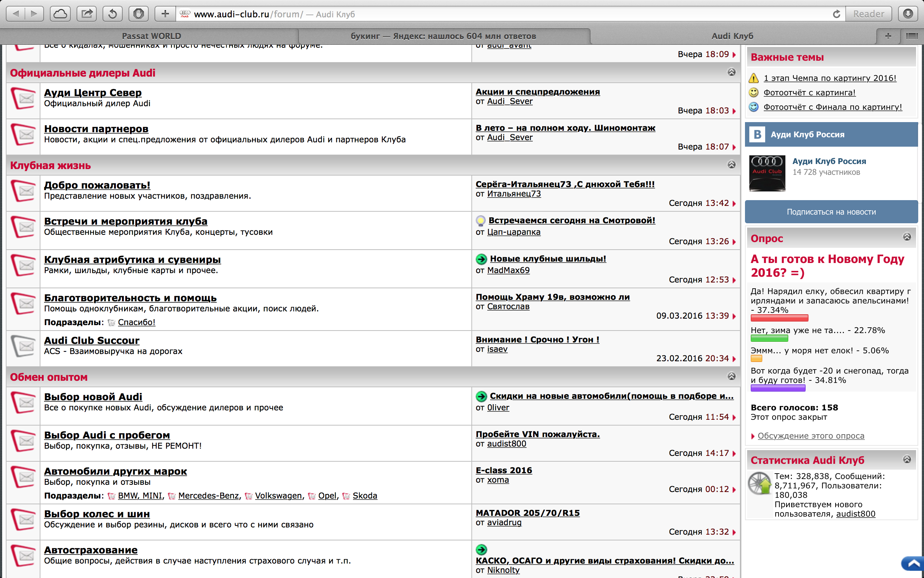Open Благотворительность и помощь forum
This screenshot has height=578, width=924.
pyautogui.click(x=130, y=298)
